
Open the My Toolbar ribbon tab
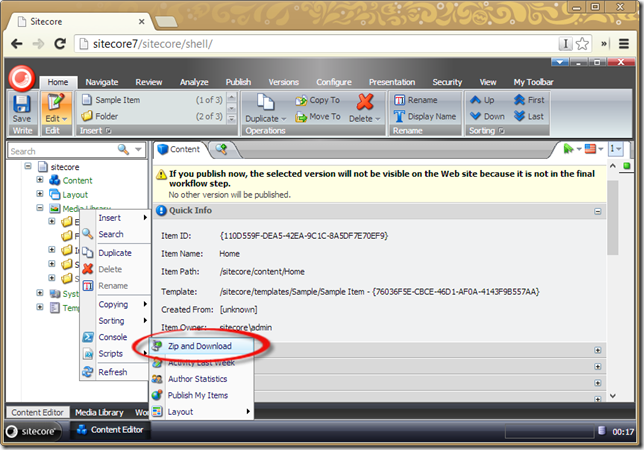pyautogui.click(x=533, y=82)
